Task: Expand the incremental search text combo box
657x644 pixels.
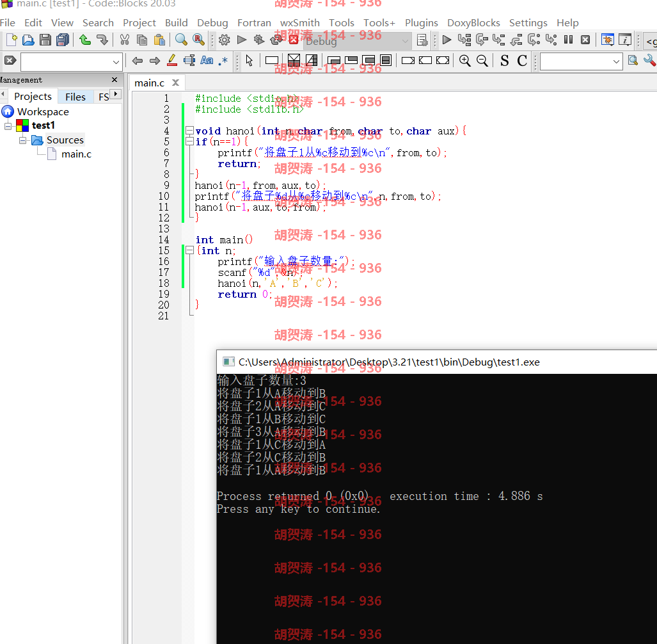Action: (116, 63)
